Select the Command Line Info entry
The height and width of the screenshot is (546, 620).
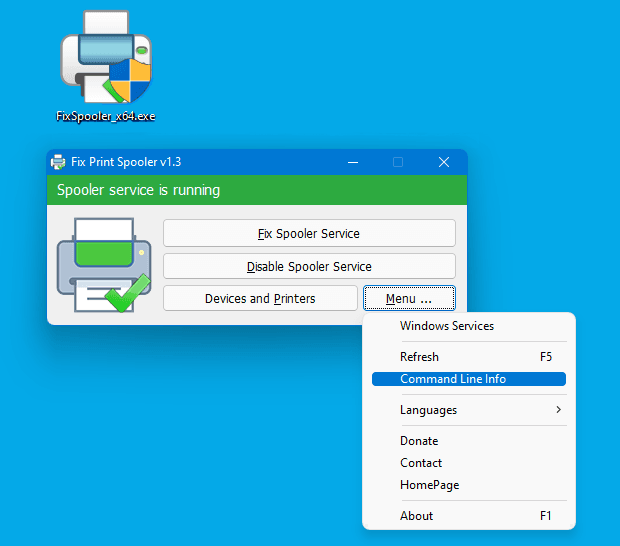point(453,379)
